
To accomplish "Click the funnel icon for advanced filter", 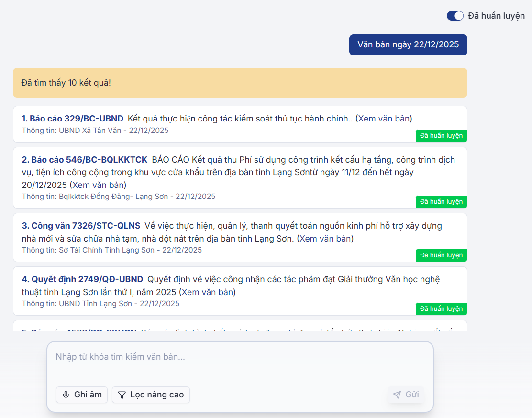I will pyautogui.click(x=122, y=395).
